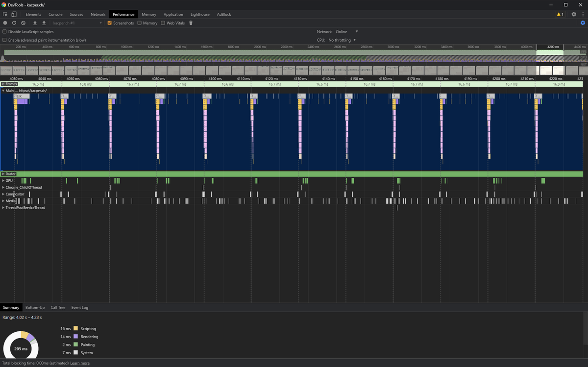Screen dimensions: 588x367
Task: Collapse the Main thread track
Action: click(3, 91)
